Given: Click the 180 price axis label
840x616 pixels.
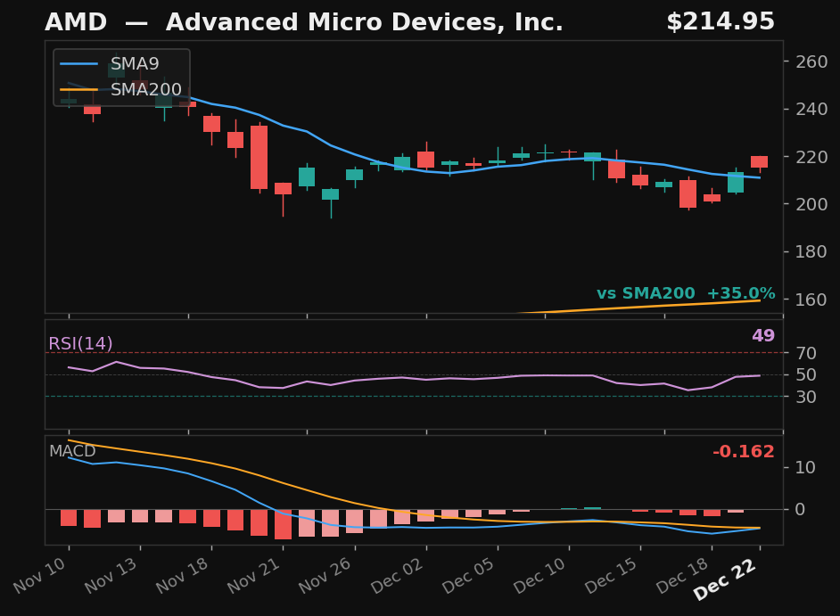Looking at the screenshot, I should point(811,251).
